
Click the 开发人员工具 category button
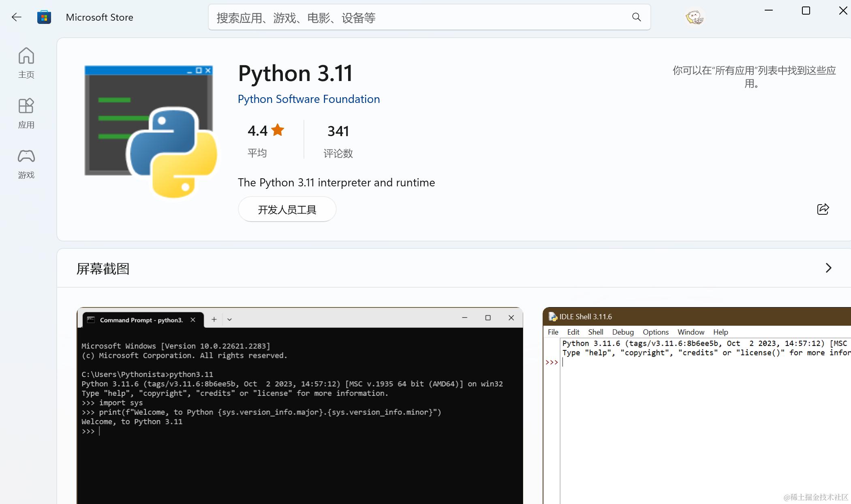pos(287,209)
